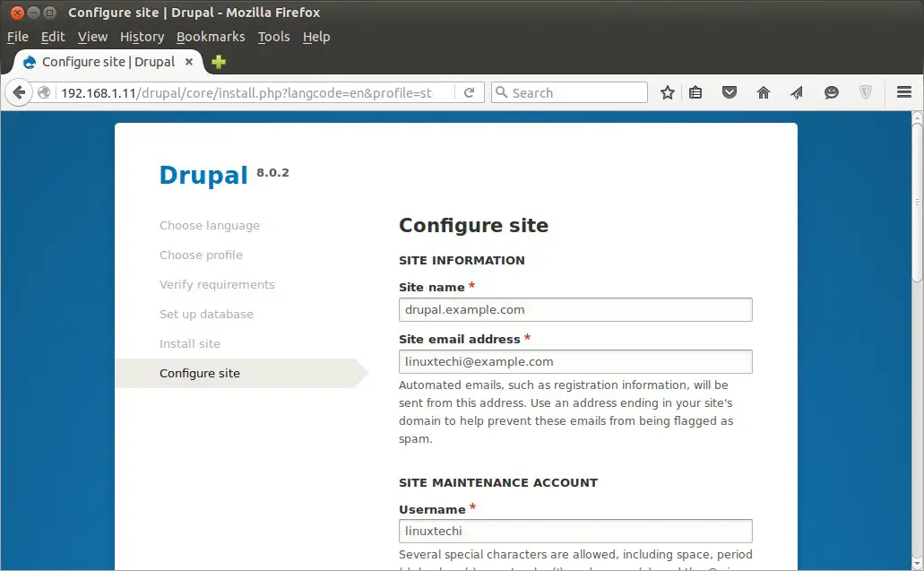Open the View menu
The width and height of the screenshot is (924, 571).
(x=92, y=37)
